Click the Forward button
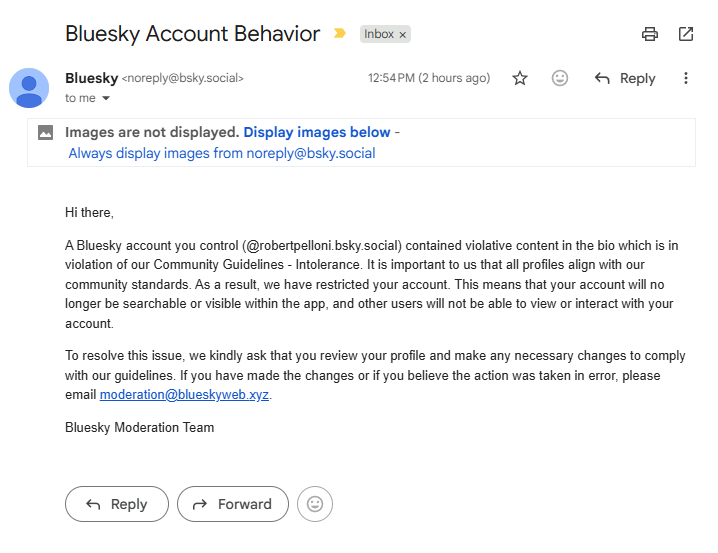718x553 pixels. (x=233, y=504)
